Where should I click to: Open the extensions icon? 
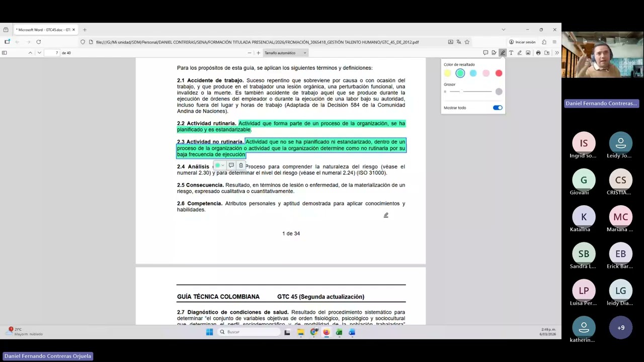point(544,42)
